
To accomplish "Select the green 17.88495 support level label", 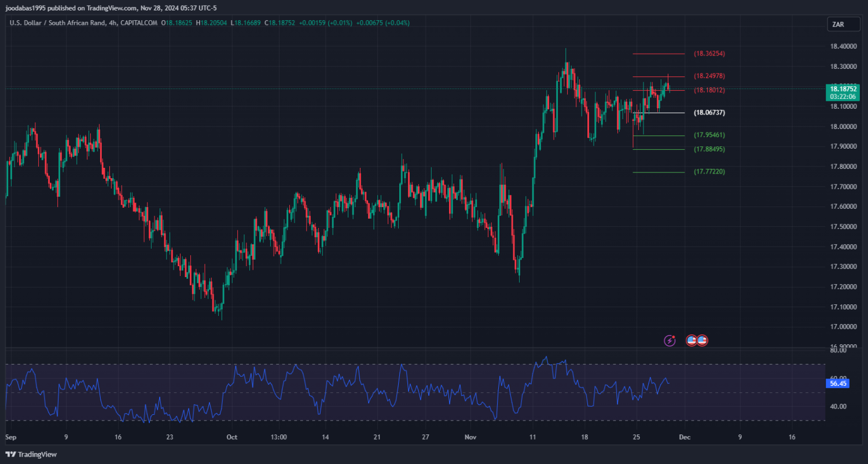I will pyautogui.click(x=709, y=149).
